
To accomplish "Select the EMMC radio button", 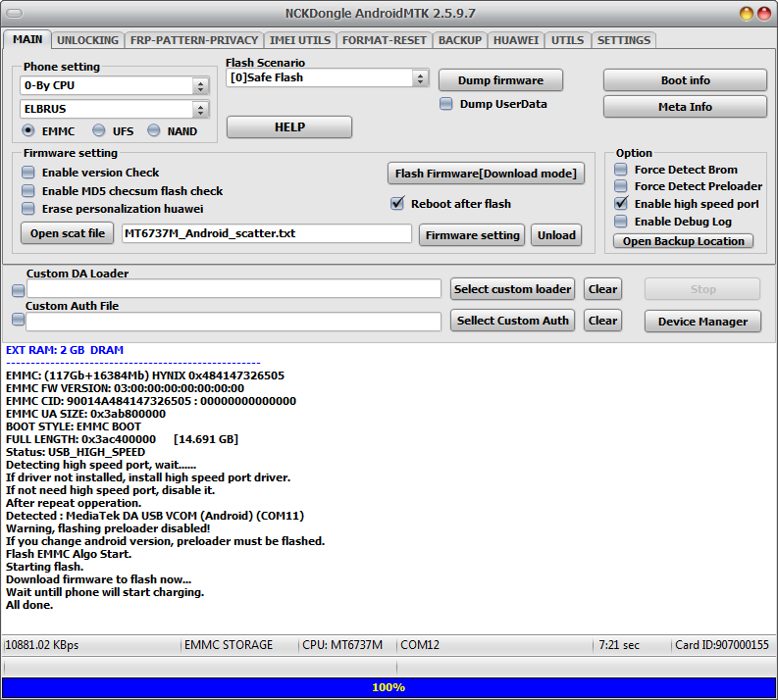I will click(x=28, y=130).
